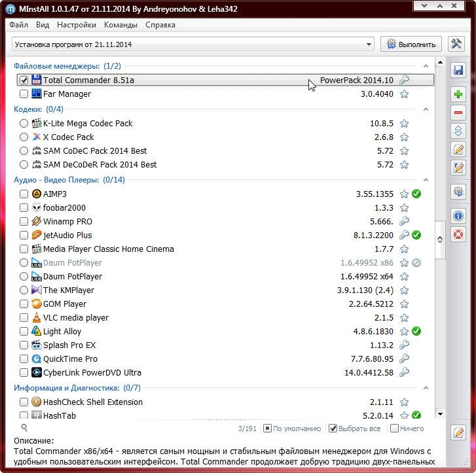Select The KMPlayer radio button

(24, 290)
